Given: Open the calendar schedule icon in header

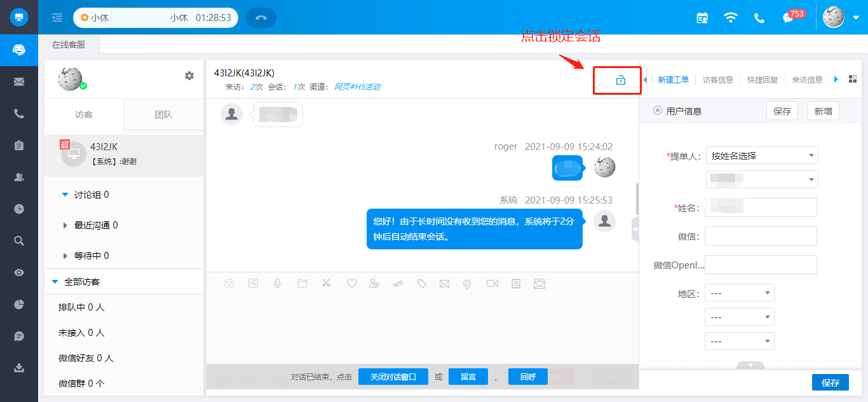Looking at the screenshot, I should [x=702, y=18].
